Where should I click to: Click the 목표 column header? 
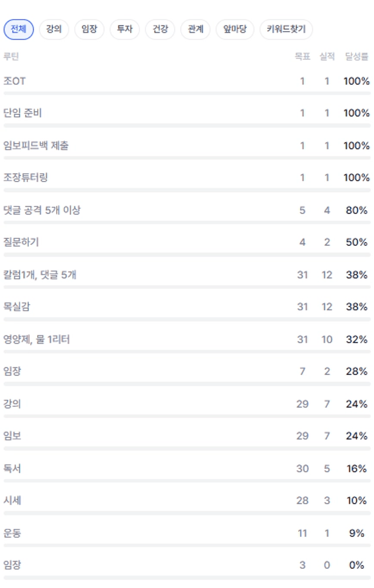click(x=302, y=57)
